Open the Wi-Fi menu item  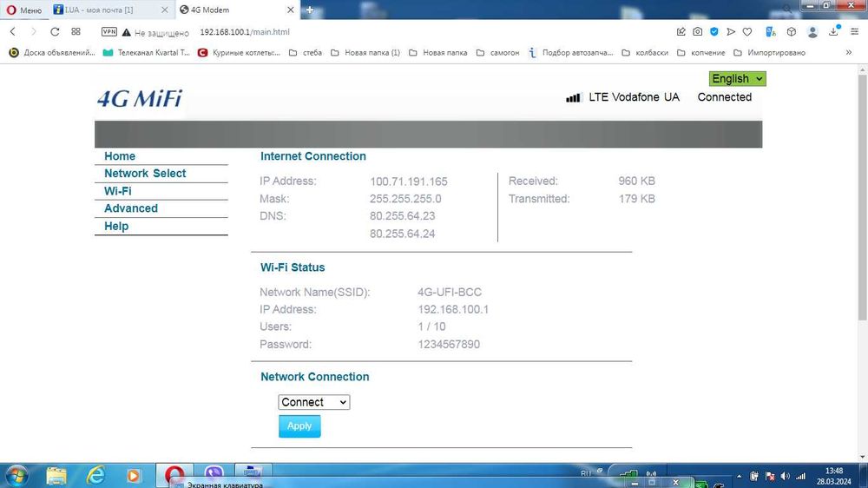point(118,191)
